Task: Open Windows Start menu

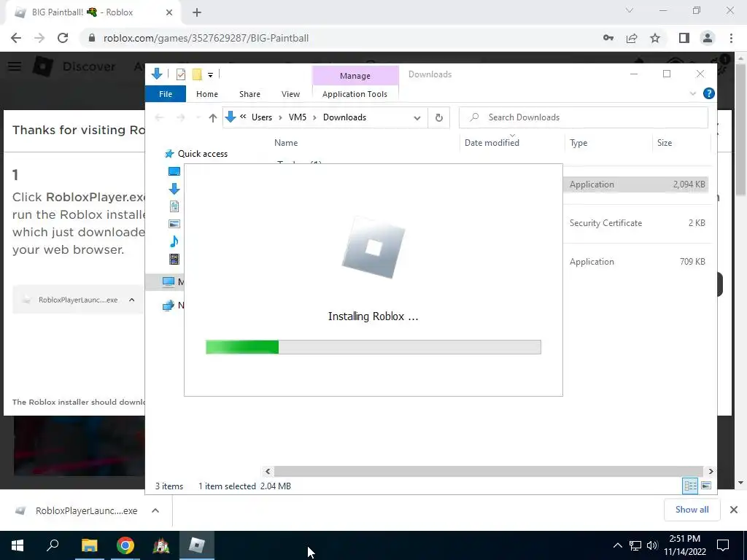Action: tap(18, 545)
